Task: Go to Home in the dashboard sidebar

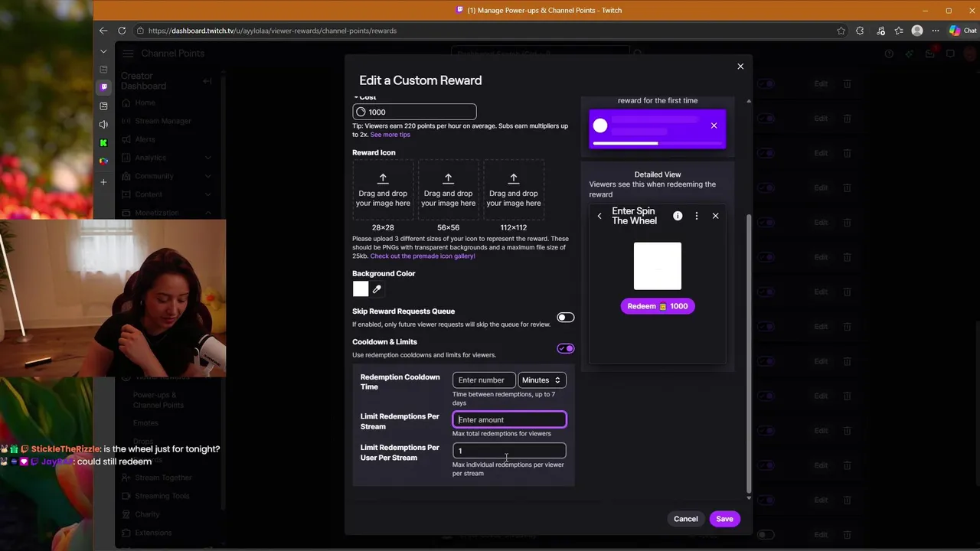Action: [145, 103]
